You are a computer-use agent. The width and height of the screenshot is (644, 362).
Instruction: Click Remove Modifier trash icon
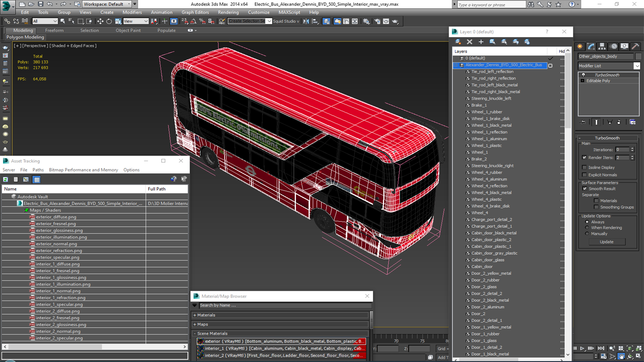click(x=619, y=122)
